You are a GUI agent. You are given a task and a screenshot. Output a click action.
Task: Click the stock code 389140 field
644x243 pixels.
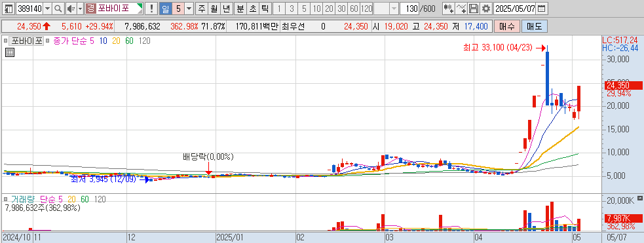29,9
